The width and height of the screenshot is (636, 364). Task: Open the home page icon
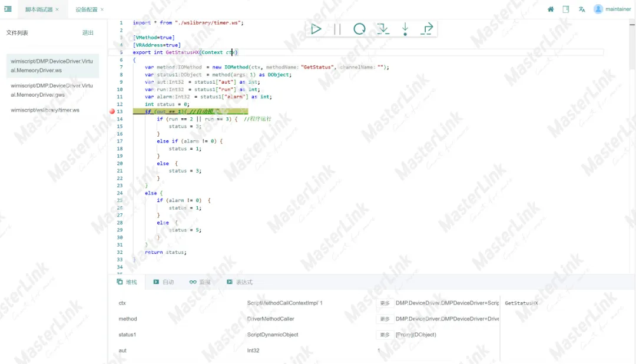(x=551, y=9)
